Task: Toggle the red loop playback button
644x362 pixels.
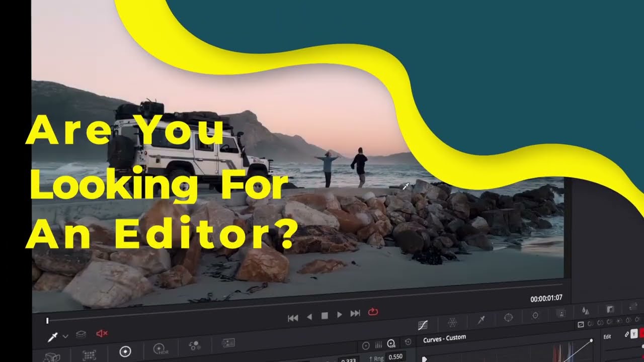Action: point(373,312)
